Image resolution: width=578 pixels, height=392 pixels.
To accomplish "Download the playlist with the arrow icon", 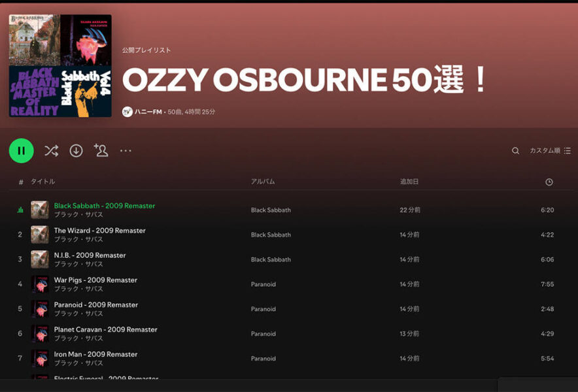I will [76, 151].
